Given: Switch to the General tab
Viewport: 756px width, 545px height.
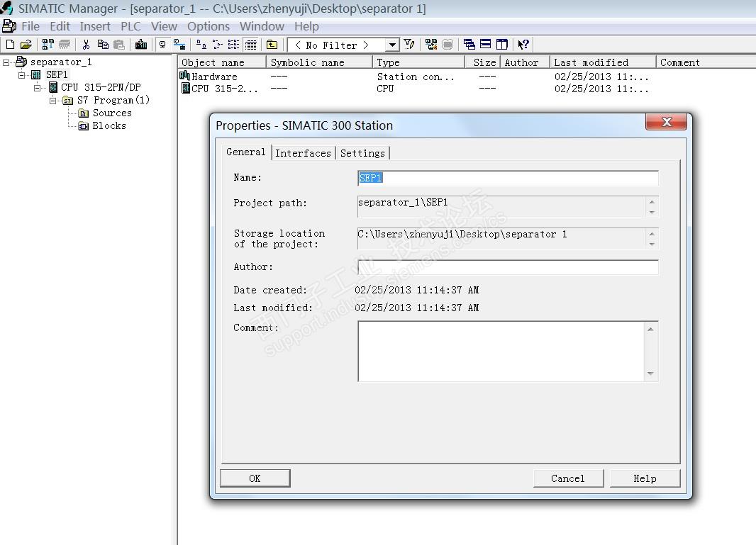Looking at the screenshot, I should coord(246,152).
